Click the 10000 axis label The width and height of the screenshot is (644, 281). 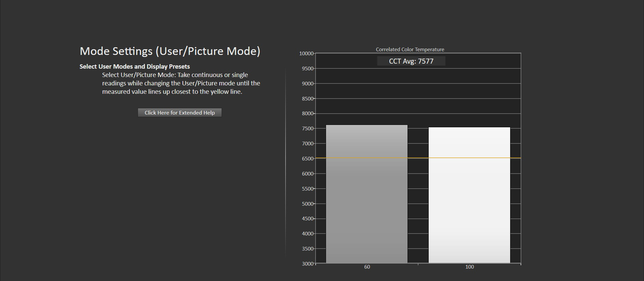click(306, 54)
